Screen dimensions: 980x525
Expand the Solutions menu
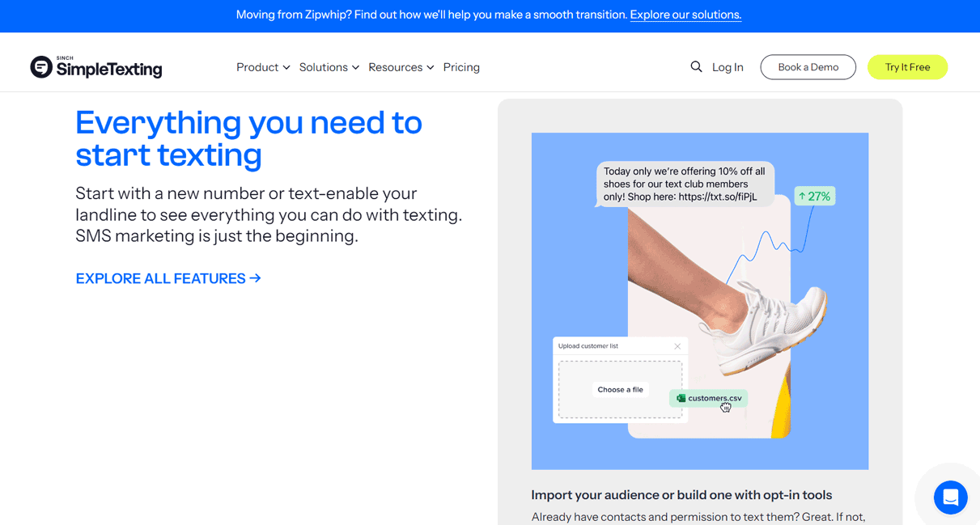[x=329, y=67]
